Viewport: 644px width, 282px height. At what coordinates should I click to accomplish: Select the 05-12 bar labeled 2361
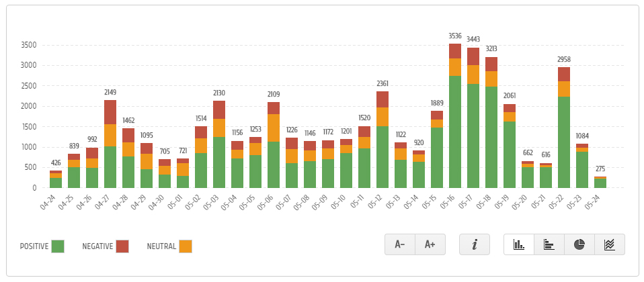(x=383, y=148)
